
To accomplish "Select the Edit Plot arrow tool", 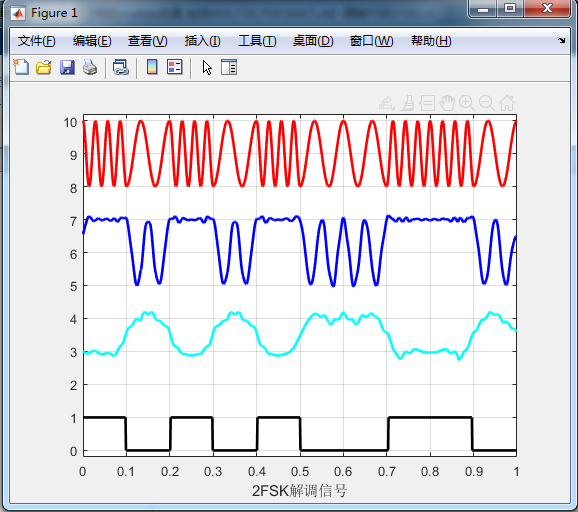I will tap(207, 67).
